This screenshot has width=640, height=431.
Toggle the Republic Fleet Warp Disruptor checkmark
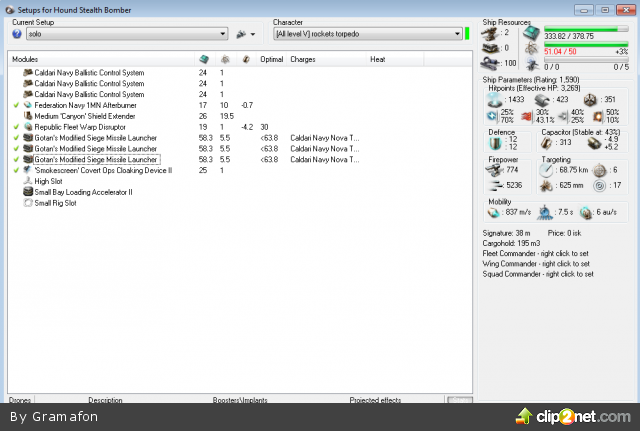pos(16,127)
